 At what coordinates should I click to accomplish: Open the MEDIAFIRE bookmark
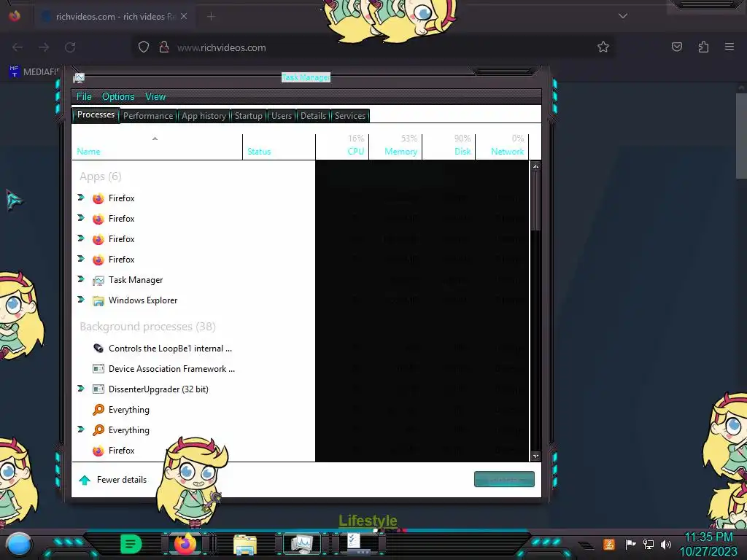(x=35, y=71)
